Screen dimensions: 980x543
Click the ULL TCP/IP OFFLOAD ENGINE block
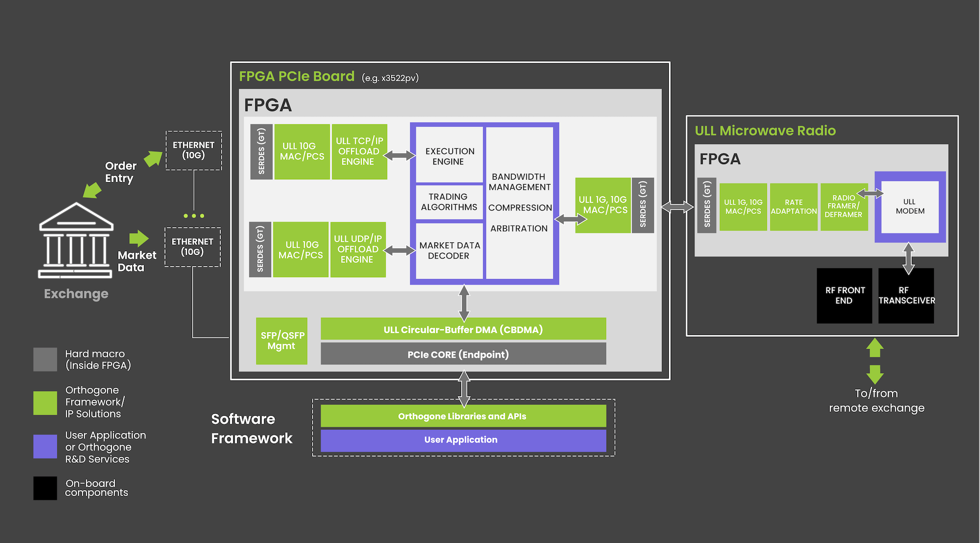pyautogui.click(x=359, y=151)
